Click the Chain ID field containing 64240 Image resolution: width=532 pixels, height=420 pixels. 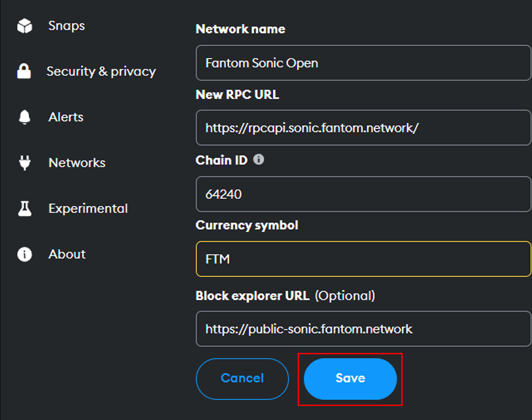pos(363,194)
